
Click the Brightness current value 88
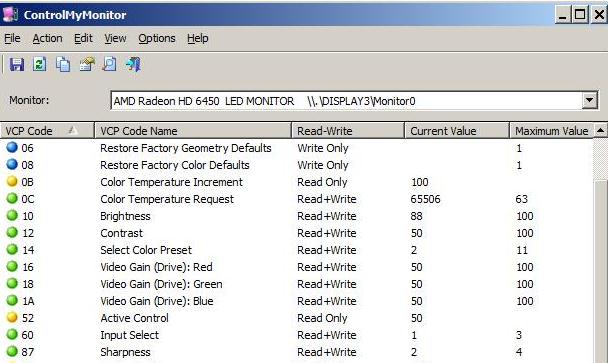[x=416, y=216]
